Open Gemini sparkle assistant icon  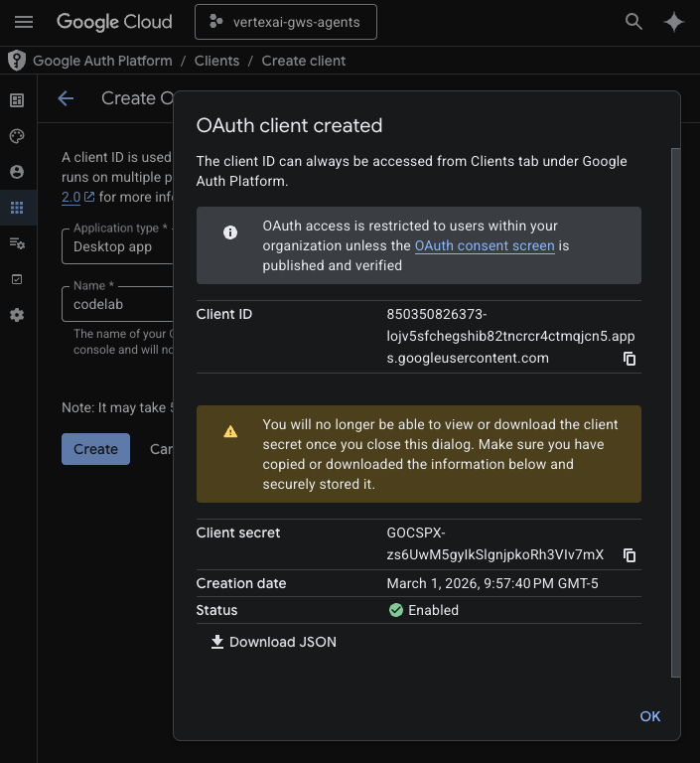674,22
